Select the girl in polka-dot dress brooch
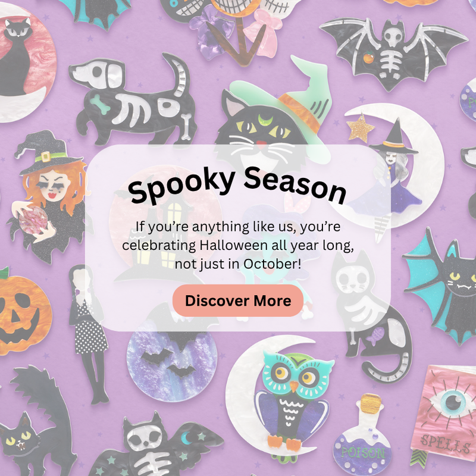This screenshot has height=476, width=476. (89, 334)
